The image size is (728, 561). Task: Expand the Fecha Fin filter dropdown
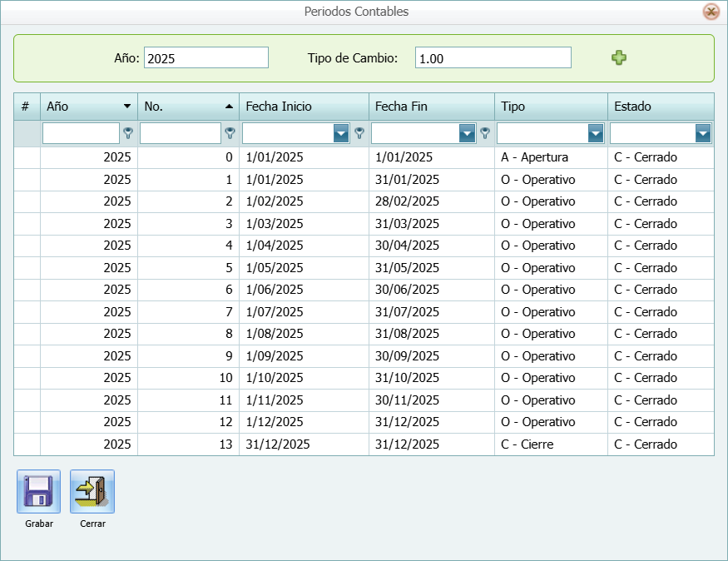click(x=467, y=133)
